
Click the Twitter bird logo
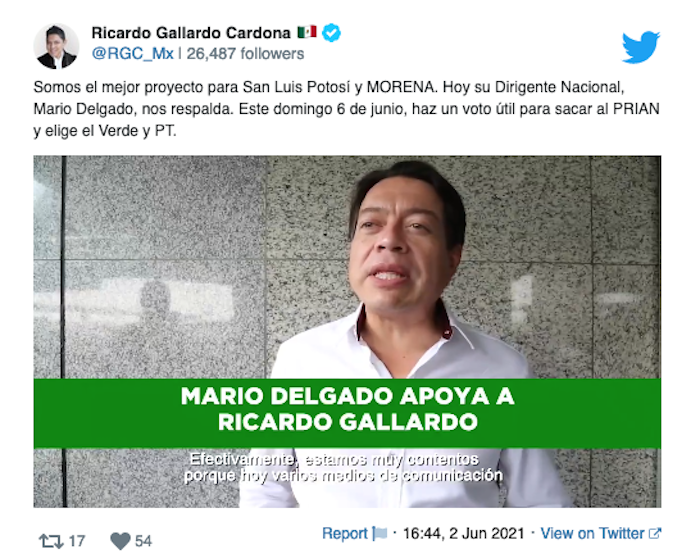click(641, 47)
